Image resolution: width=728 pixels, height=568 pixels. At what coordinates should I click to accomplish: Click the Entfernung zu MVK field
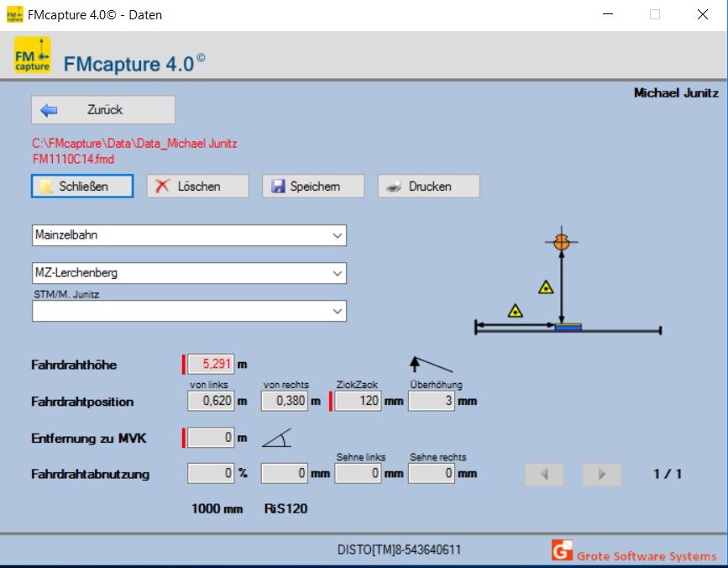(x=211, y=438)
